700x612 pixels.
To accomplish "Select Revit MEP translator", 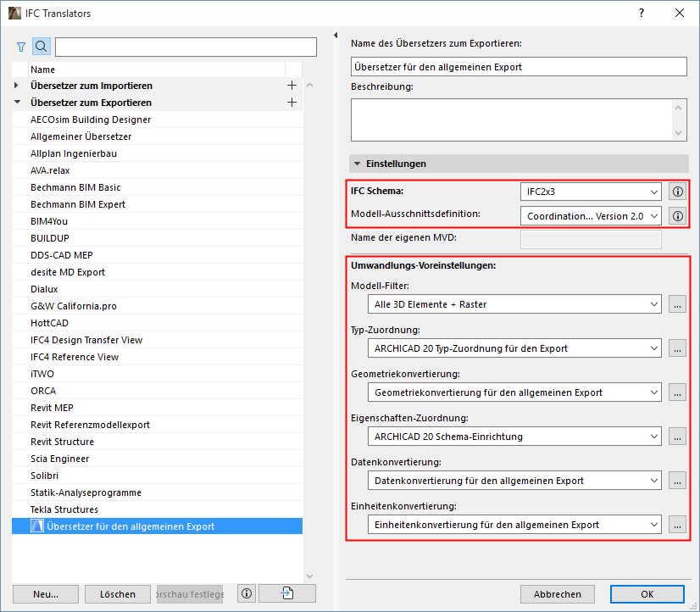I will pyautogui.click(x=157, y=408).
